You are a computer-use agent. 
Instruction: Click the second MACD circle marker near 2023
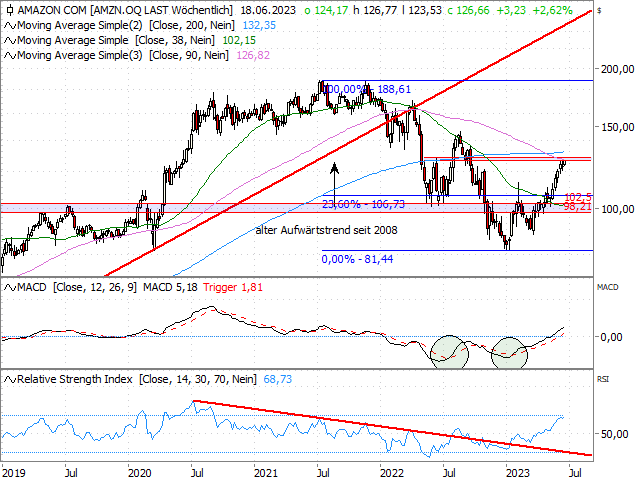coord(509,353)
